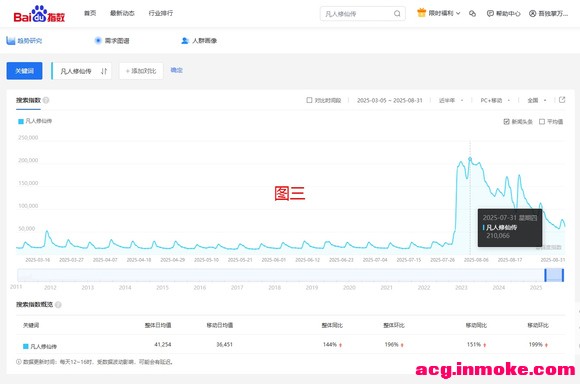Click the left handle of the timeline range slider
Viewport: 580px width, 384px height.
click(545, 275)
